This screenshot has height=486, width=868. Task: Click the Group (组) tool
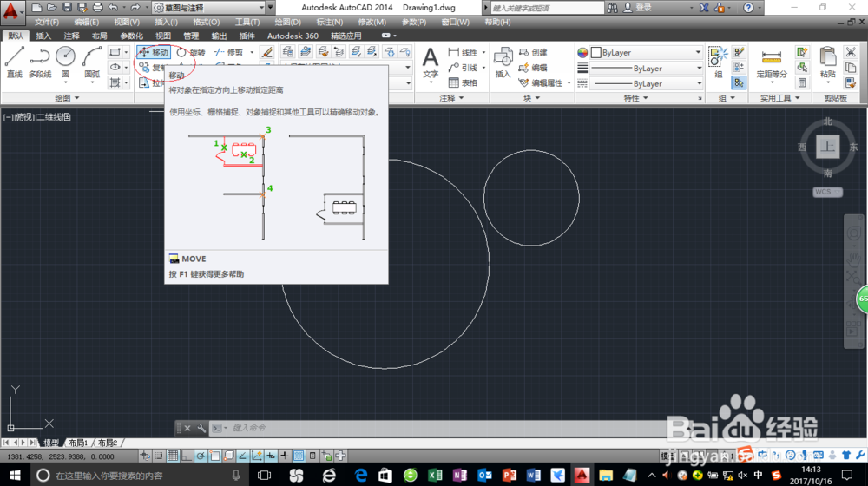point(718,62)
